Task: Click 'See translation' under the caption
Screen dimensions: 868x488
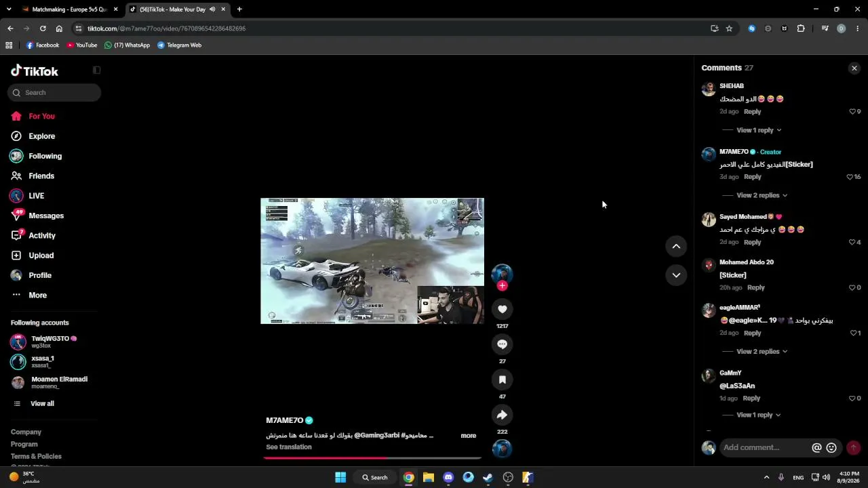Action: tap(289, 447)
